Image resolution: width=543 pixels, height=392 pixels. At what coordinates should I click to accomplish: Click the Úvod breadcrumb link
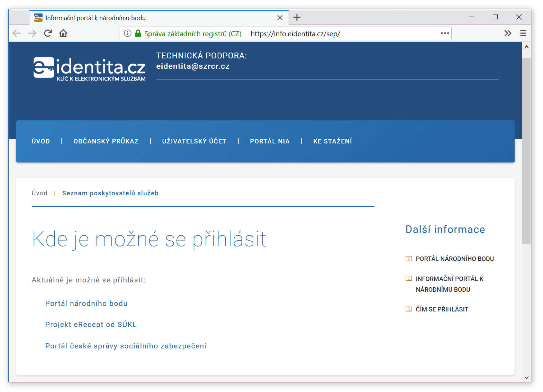point(39,193)
